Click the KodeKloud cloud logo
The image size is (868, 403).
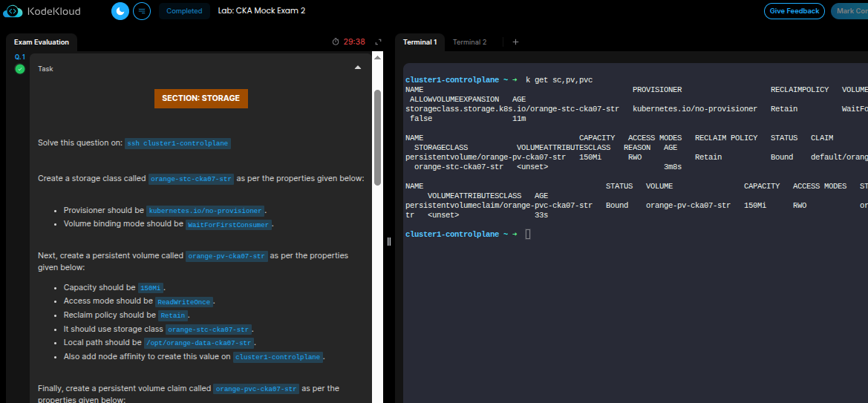pos(13,11)
